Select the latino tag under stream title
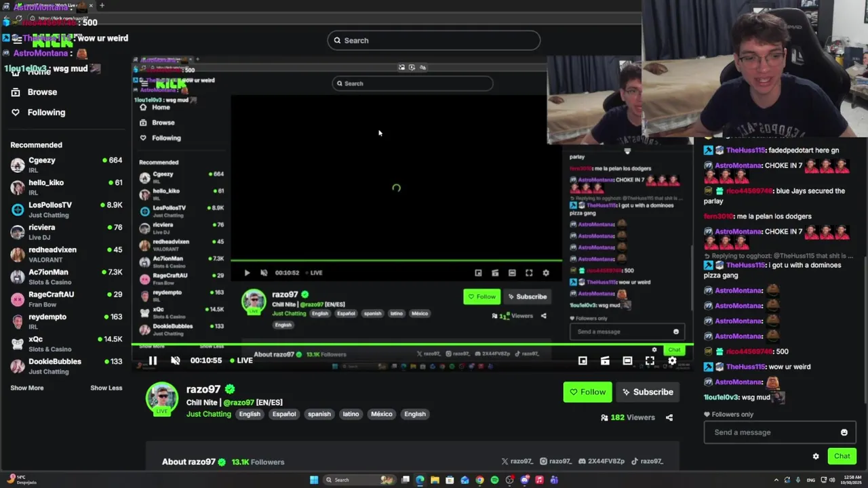Screen dimensions: 868x488 coord(351,414)
